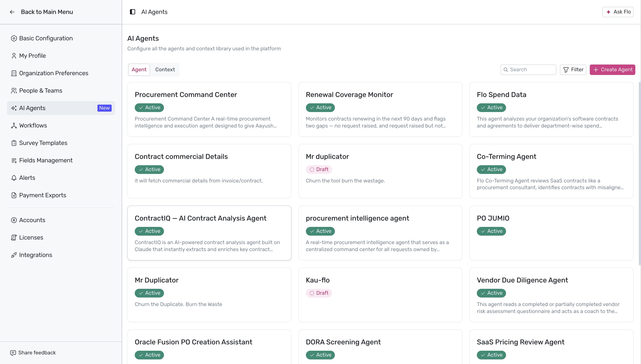Open the Workflows section
This screenshot has height=364, width=641.
[x=61, y=126]
